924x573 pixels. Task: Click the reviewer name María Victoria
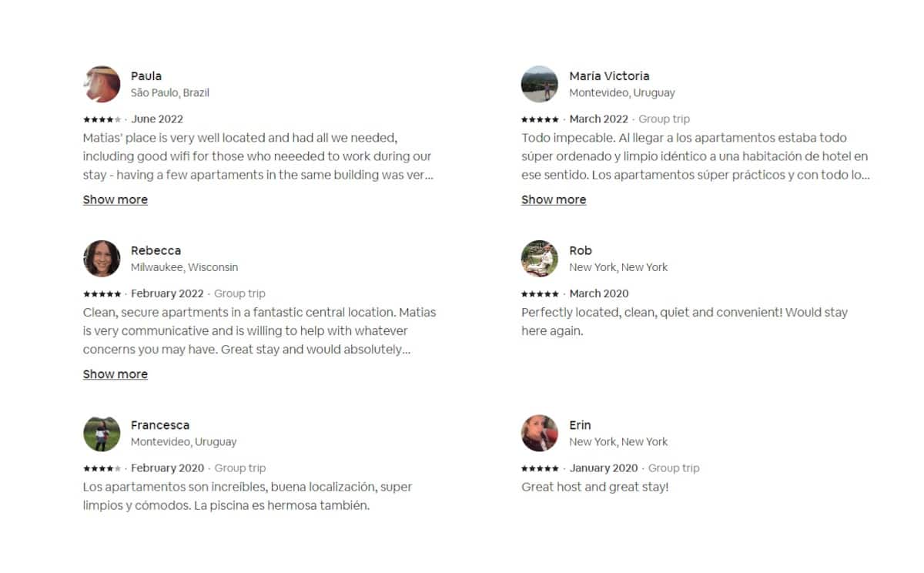(609, 76)
